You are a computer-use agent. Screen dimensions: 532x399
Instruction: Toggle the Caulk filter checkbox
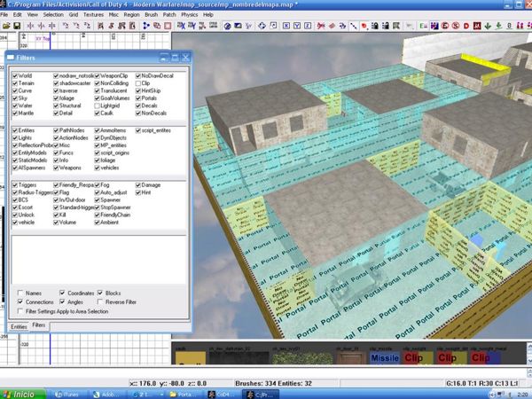point(97,113)
